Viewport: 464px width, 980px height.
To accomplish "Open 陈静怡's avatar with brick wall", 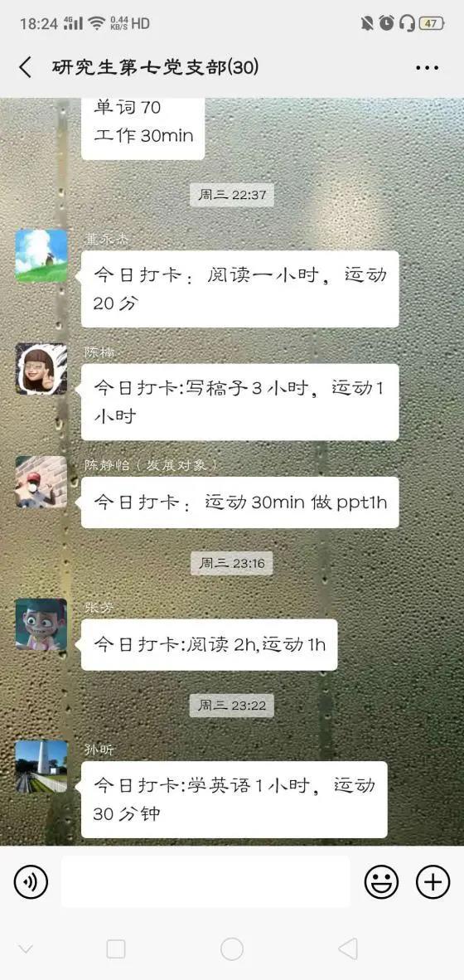I will click(x=41, y=482).
